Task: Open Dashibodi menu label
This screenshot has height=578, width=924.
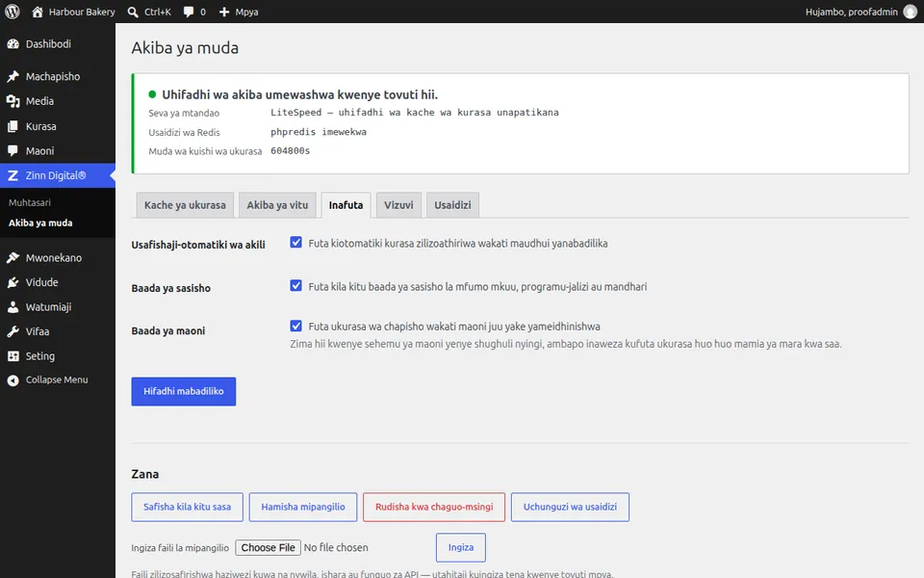Action: tap(48, 44)
